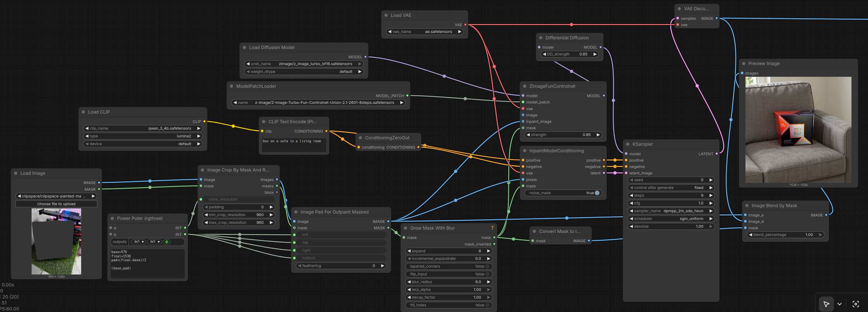Viewport: 868px width, 312px height.
Task: Collapse the Preview Image node via title dot
Action: tap(744, 64)
